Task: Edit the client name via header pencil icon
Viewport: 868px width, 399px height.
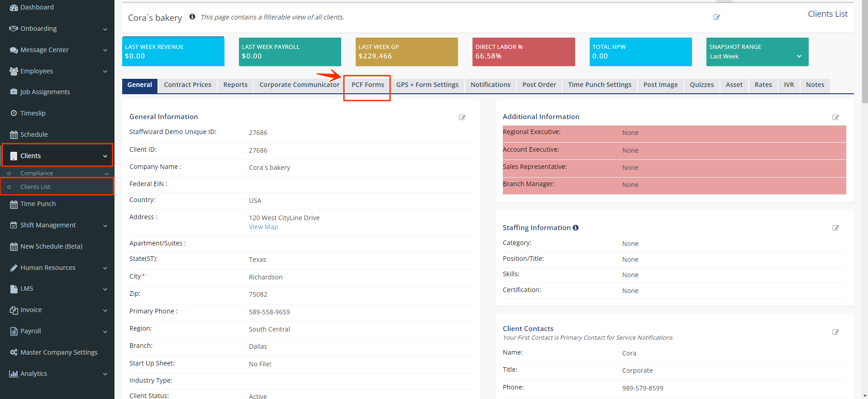Action: point(716,17)
